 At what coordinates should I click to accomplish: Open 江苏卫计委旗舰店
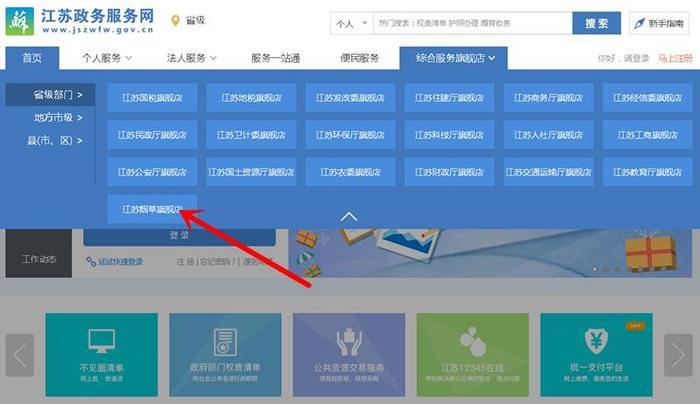(x=251, y=134)
